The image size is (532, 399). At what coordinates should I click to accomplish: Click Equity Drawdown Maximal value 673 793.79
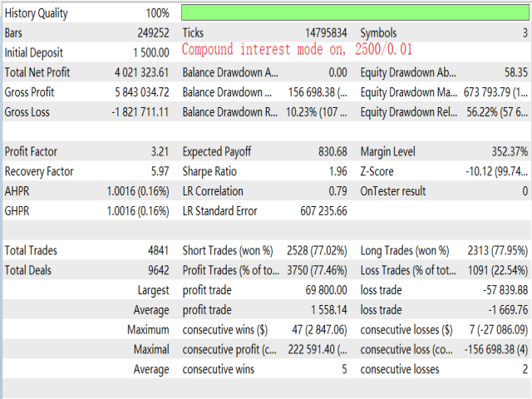495,92
